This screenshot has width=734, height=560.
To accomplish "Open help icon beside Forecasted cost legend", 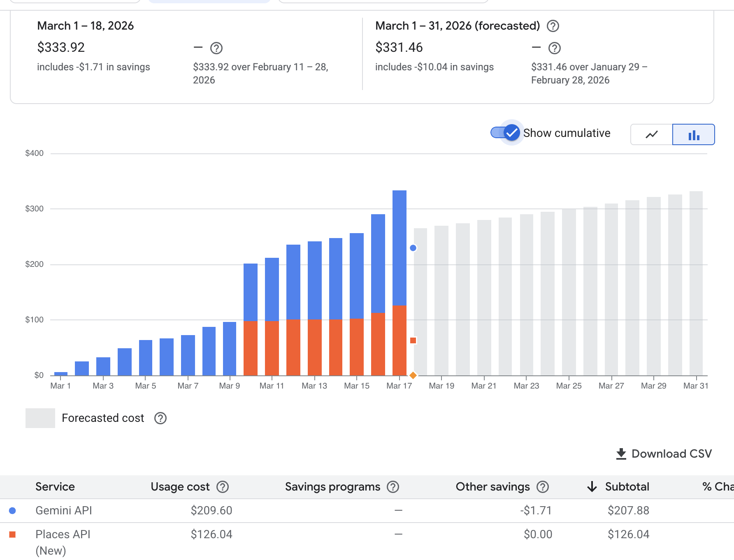I will click(x=160, y=418).
